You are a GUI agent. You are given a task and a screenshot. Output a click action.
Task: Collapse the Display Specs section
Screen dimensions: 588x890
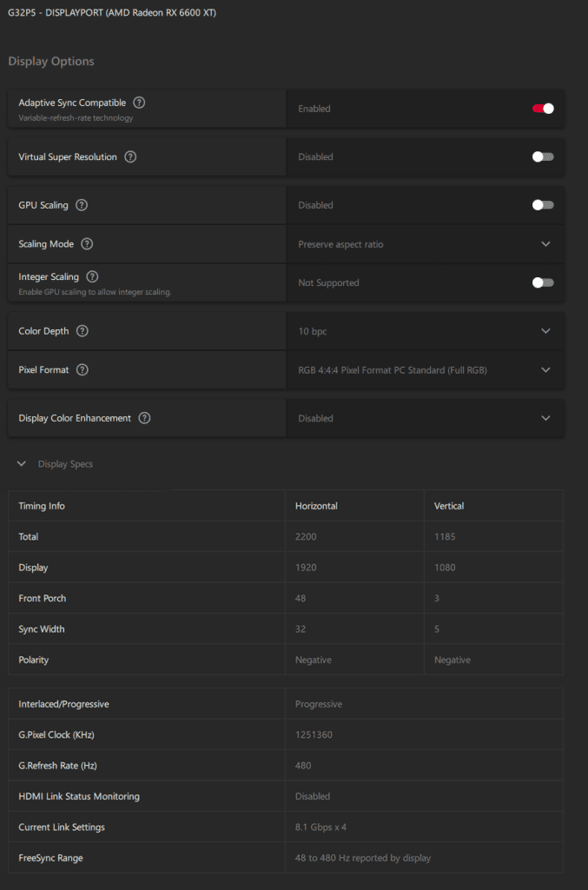click(22, 464)
